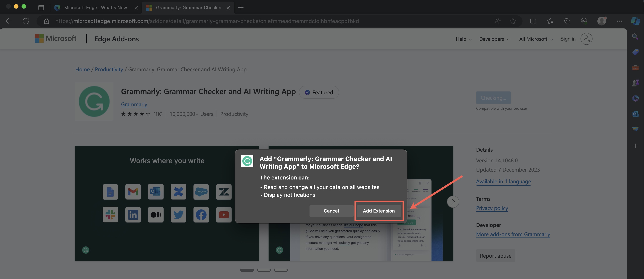Switch to Microsoft Edge What's New tab

coord(96,7)
